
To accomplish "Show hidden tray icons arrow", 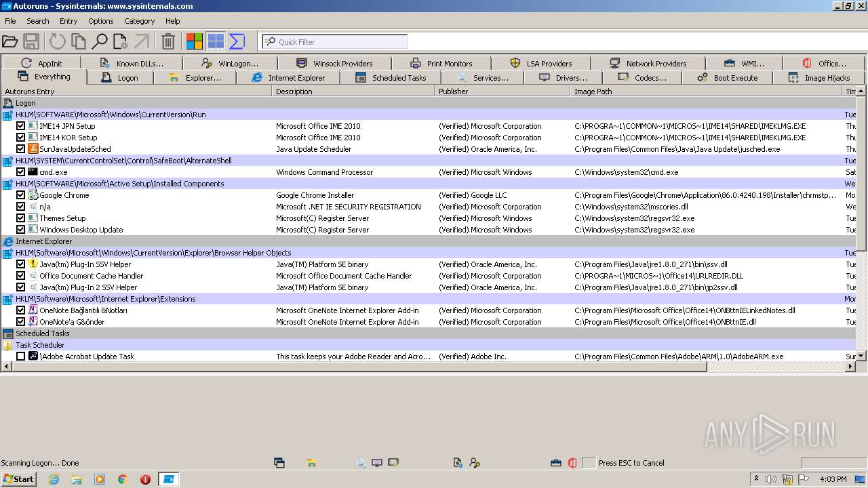I will pyautogui.click(x=756, y=479).
